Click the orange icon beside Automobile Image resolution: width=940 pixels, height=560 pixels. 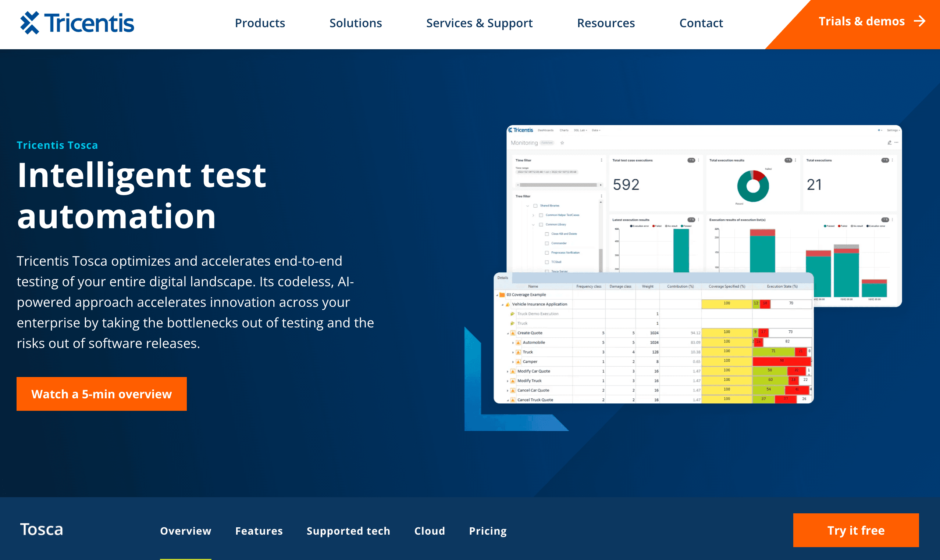(519, 342)
